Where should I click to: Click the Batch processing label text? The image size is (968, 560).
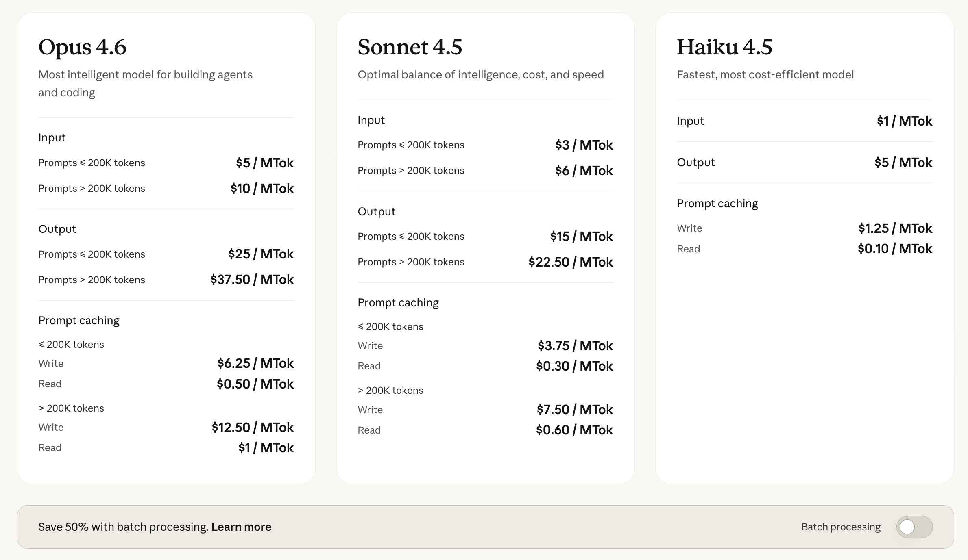tap(841, 527)
